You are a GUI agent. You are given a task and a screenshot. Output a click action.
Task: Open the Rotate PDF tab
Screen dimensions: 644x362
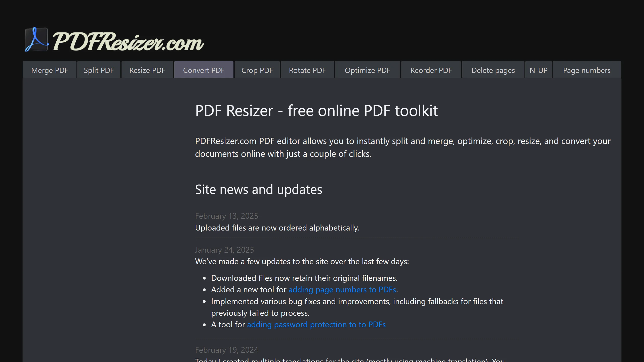tap(307, 70)
